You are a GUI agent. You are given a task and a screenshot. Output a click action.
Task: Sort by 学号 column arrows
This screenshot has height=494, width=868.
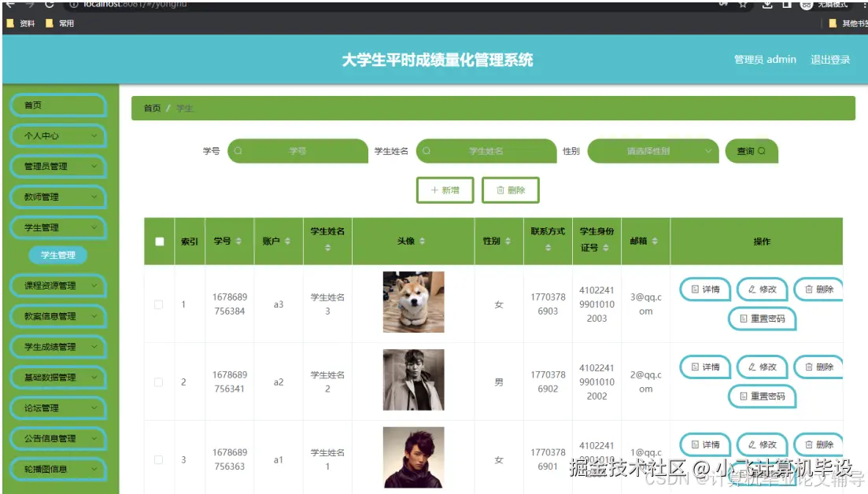pos(238,241)
